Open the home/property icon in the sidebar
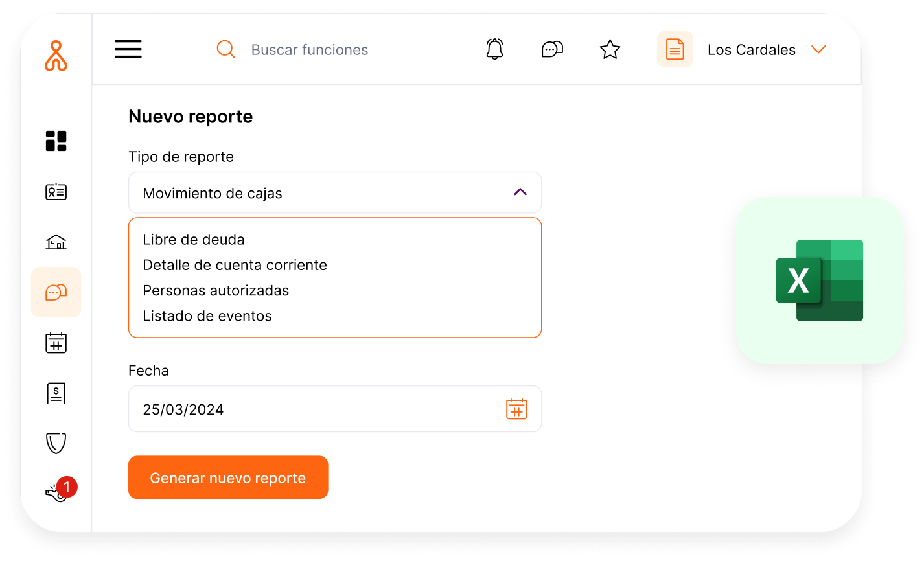The image size is (924, 561). coord(56,242)
